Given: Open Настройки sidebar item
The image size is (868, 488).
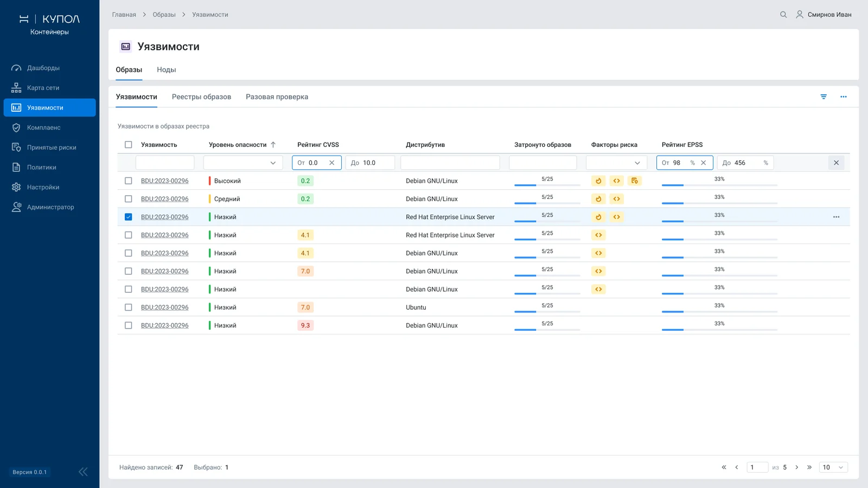Looking at the screenshot, I should tap(50, 187).
